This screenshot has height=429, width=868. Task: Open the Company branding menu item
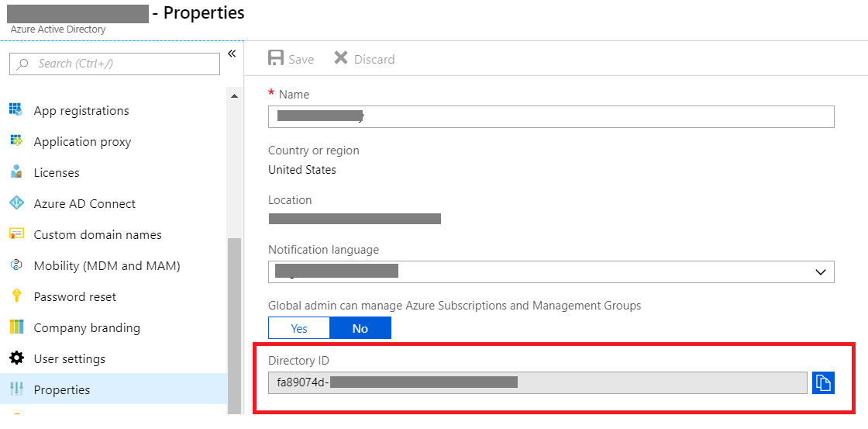pos(87,327)
